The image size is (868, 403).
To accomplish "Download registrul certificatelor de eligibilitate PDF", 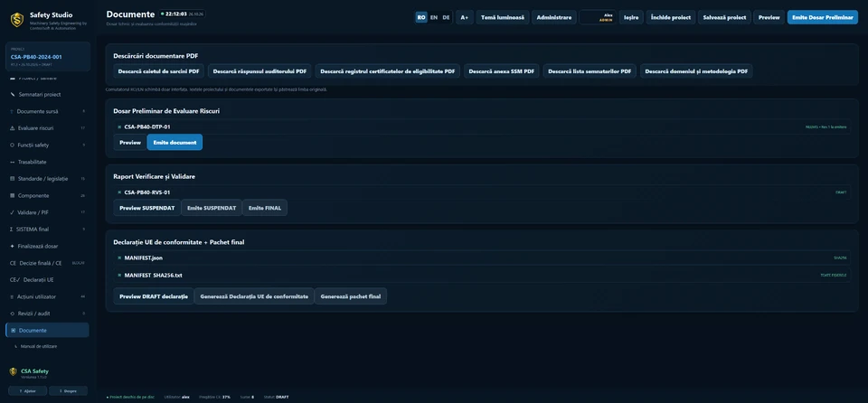I will click(x=388, y=71).
